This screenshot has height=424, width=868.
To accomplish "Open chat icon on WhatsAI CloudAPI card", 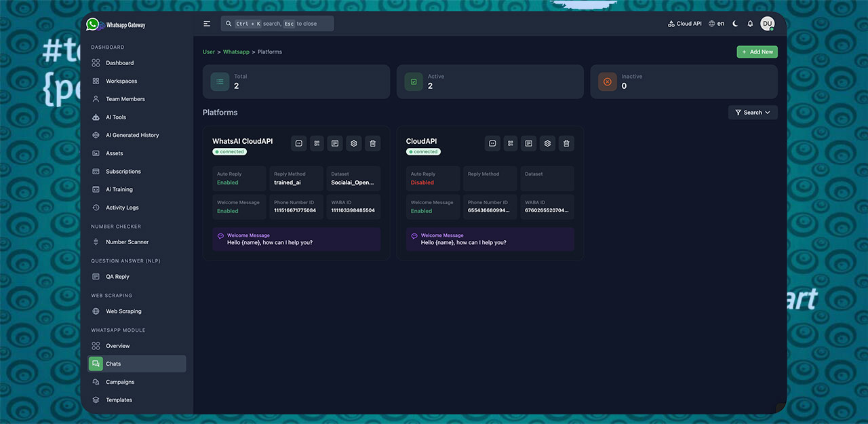I will [298, 143].
